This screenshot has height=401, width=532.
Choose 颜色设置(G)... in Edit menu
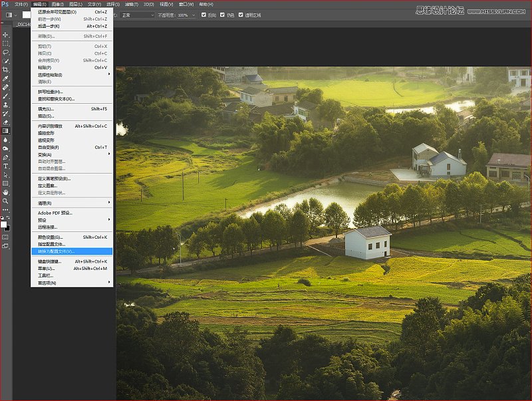click(72, 237)
